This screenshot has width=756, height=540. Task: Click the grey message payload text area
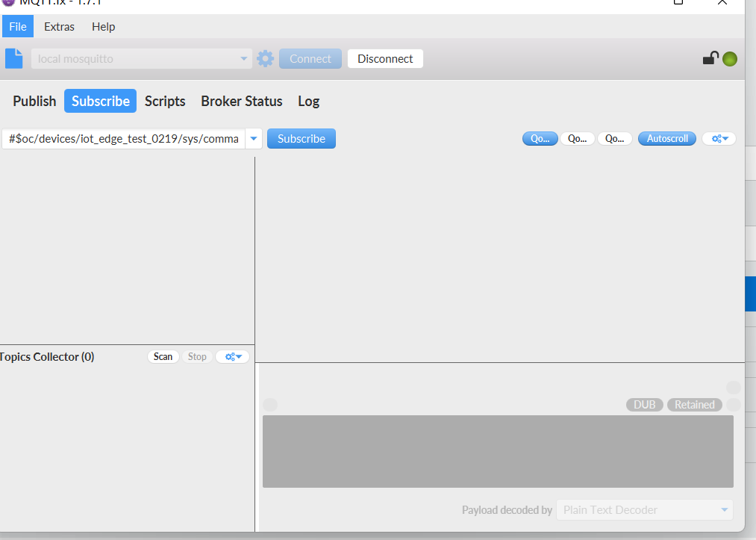click(x=498, y=451)
